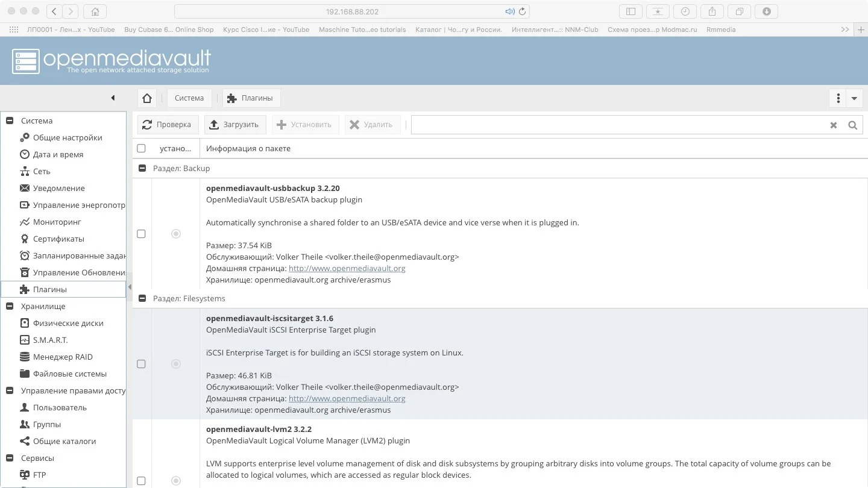Open Запланированные задан scheduled jobs
This screenshot has height=488, width=868.
click(x=79, y=255)
